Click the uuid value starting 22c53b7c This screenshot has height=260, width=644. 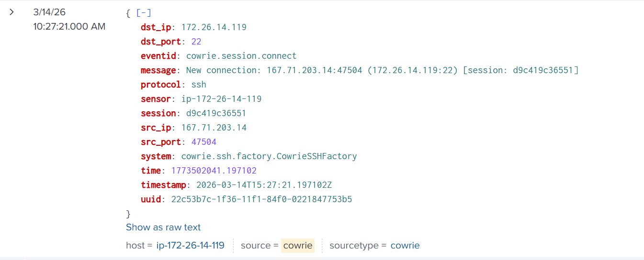click(x=261, y=199)
